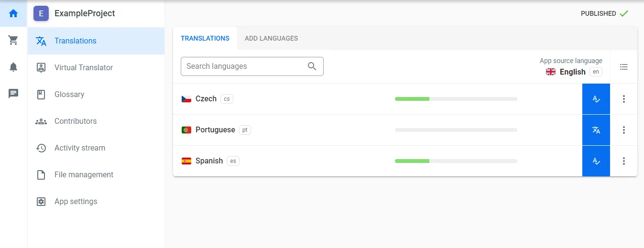The height and width of the screenshot is (248, 644).
Task: Click the App settings gear icon
Action: 41,202
